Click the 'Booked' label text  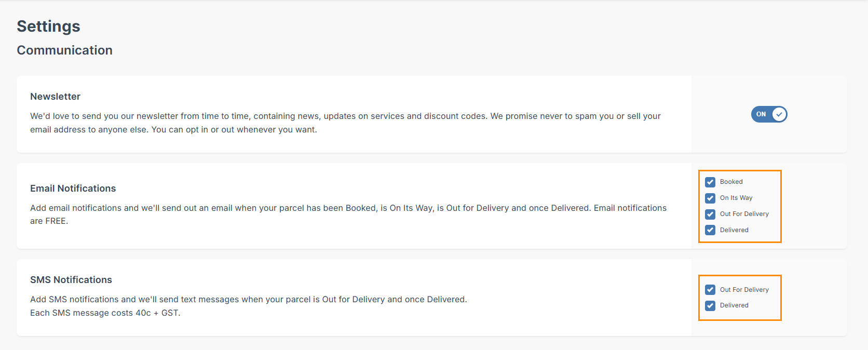(731, 182)
